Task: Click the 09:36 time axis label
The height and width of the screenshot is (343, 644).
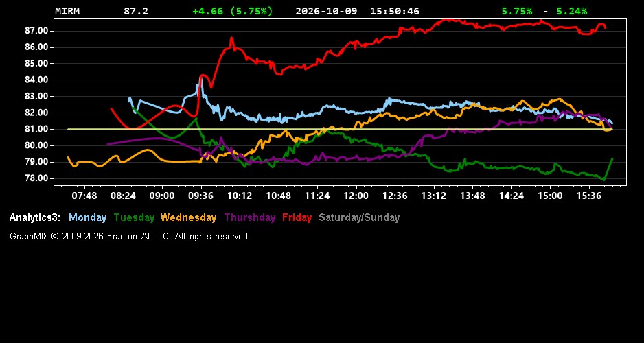Action: coord(201,196)
